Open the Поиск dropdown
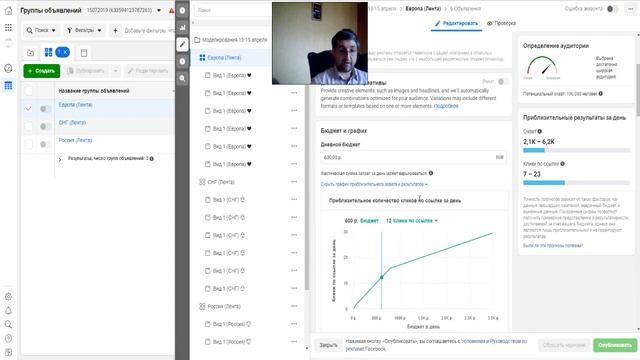 pyautogui.click(x=41, y=30)
